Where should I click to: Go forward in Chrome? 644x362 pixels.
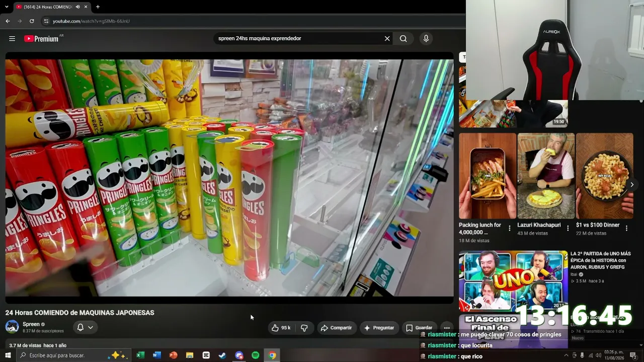20,21
